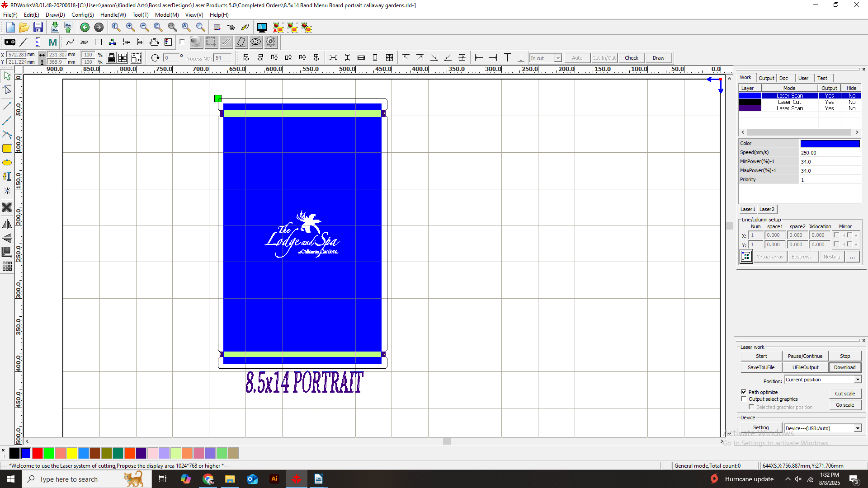Click the lock aspect ratio icon
868x488 pixels.
coord(111,58)
